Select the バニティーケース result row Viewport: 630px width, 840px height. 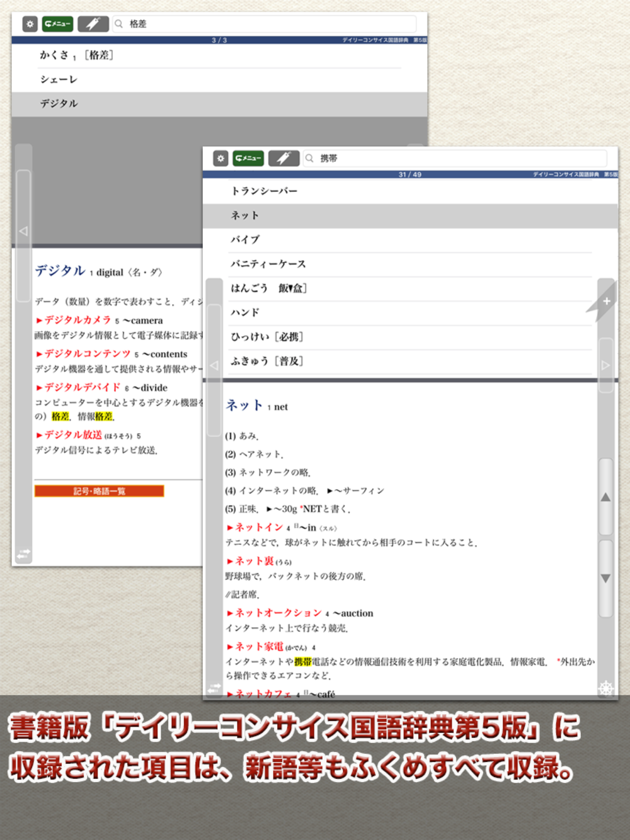(x=409, y=264)
